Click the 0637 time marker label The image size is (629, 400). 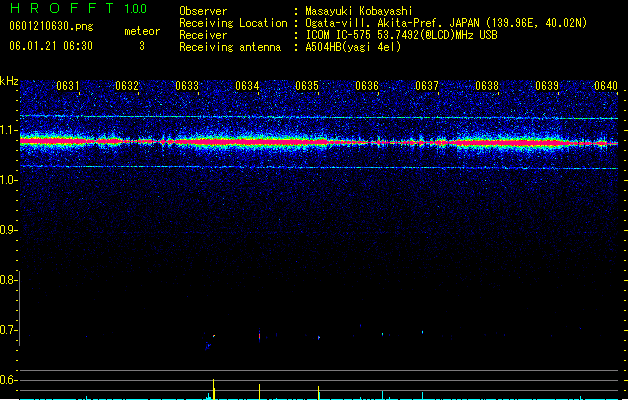[427, 86]
